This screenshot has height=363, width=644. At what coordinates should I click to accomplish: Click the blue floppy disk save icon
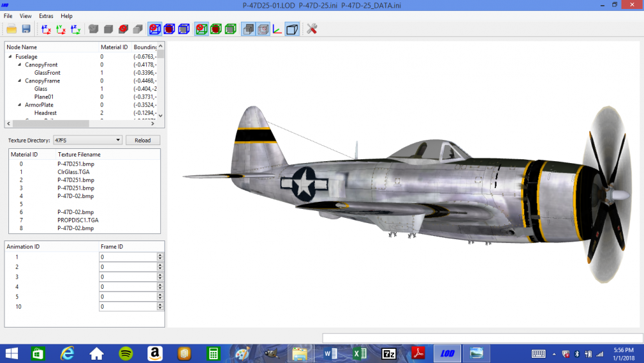[26, 29]
